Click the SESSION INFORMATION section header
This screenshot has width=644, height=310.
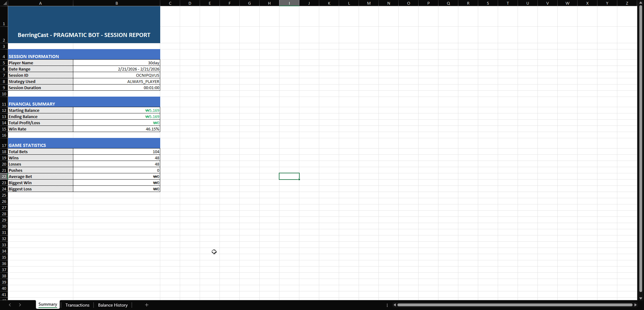click(x=84, y=54)
